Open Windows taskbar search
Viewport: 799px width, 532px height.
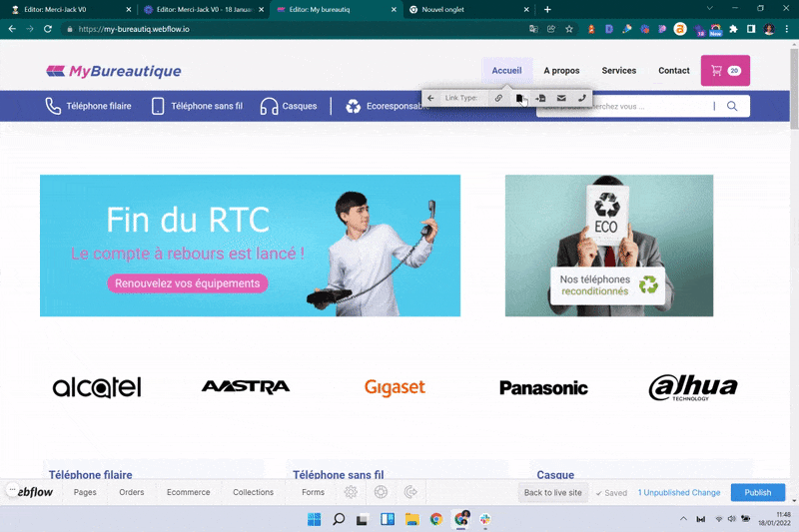click(339, 519)
